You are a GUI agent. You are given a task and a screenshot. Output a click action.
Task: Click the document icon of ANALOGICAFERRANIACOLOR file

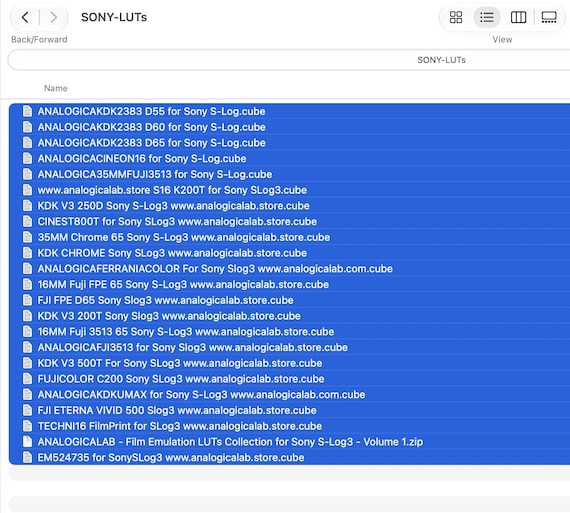click(x=27, y=268)
